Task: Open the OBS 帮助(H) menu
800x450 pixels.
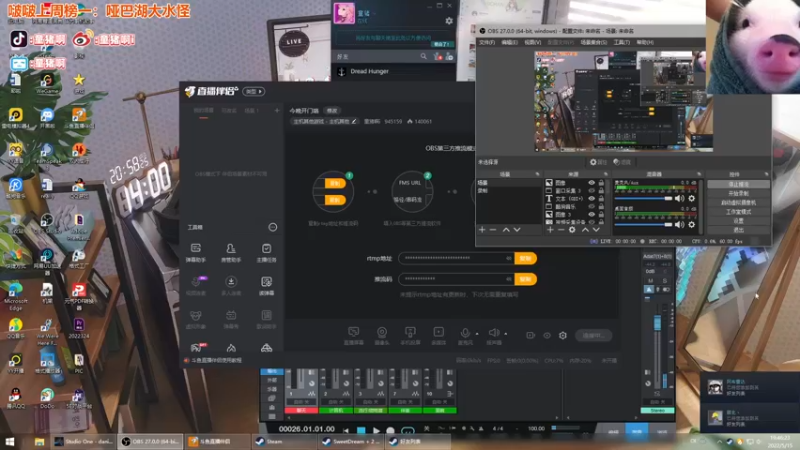Action: click(x=645, y=42)
